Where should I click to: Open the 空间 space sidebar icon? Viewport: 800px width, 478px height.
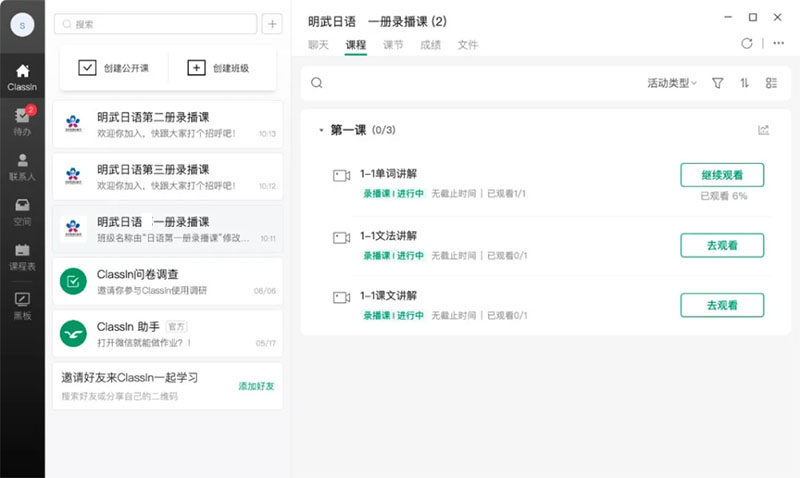(22, 211)
